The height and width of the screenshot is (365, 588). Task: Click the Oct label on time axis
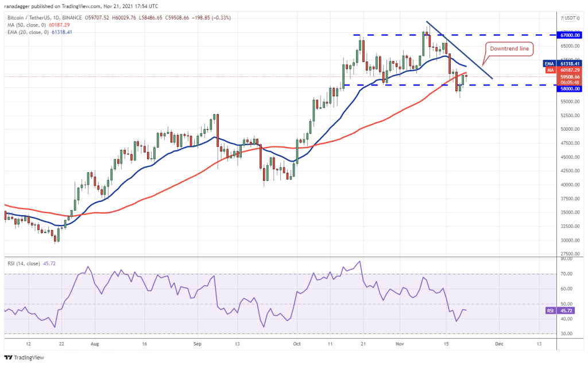(x=296, y=344)
